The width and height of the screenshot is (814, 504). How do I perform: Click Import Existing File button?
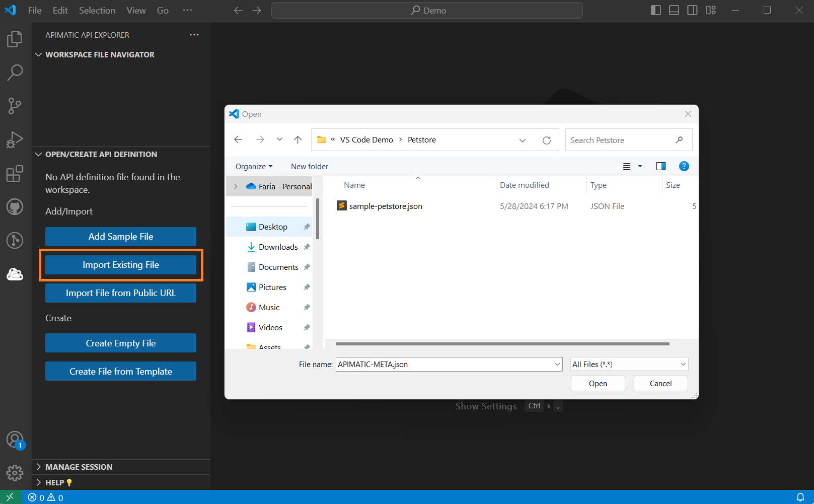click(121, 265)
